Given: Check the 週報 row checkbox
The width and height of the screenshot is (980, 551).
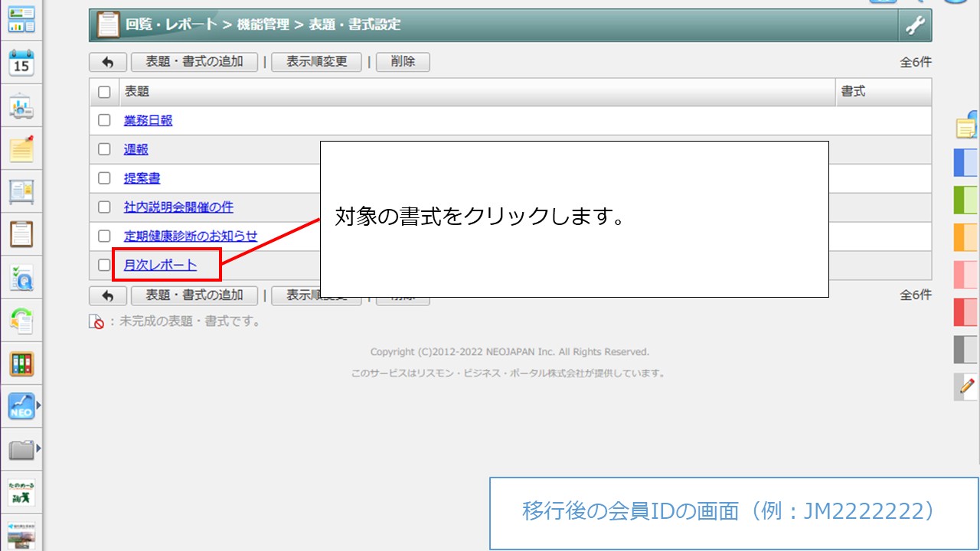Looking at the screenshot, I should tap(104, 149).
